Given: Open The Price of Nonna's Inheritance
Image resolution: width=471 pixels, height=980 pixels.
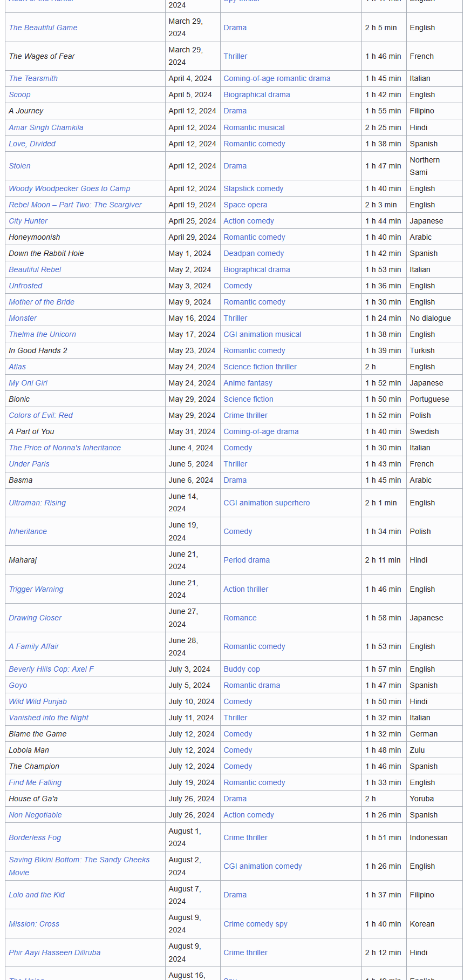Looking at the screenshot, I should (65, 448).
